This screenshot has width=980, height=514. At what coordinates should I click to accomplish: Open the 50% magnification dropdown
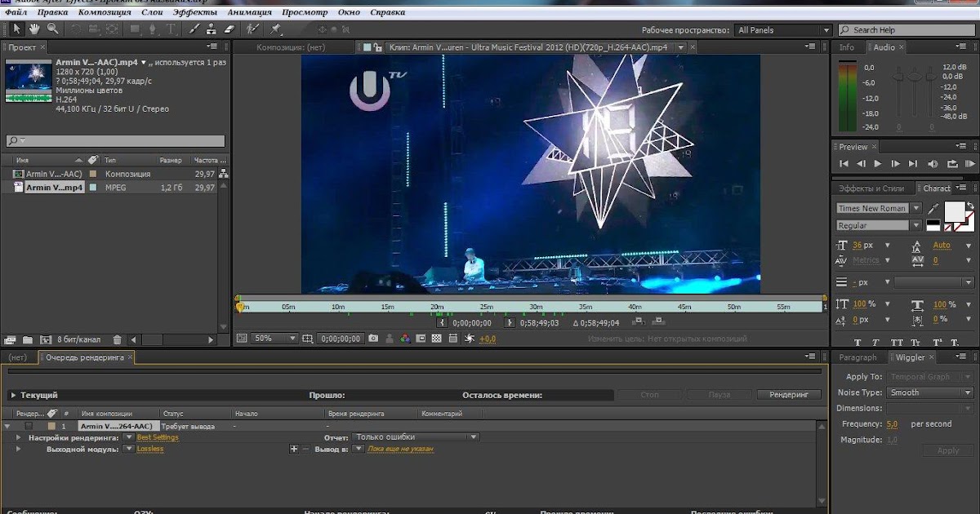tap(274, 338)
